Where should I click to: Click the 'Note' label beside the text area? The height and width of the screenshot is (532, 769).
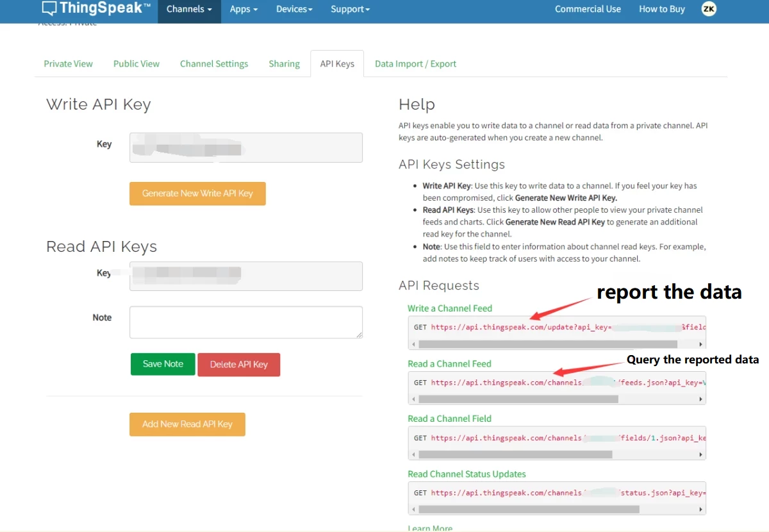[102, 317]
